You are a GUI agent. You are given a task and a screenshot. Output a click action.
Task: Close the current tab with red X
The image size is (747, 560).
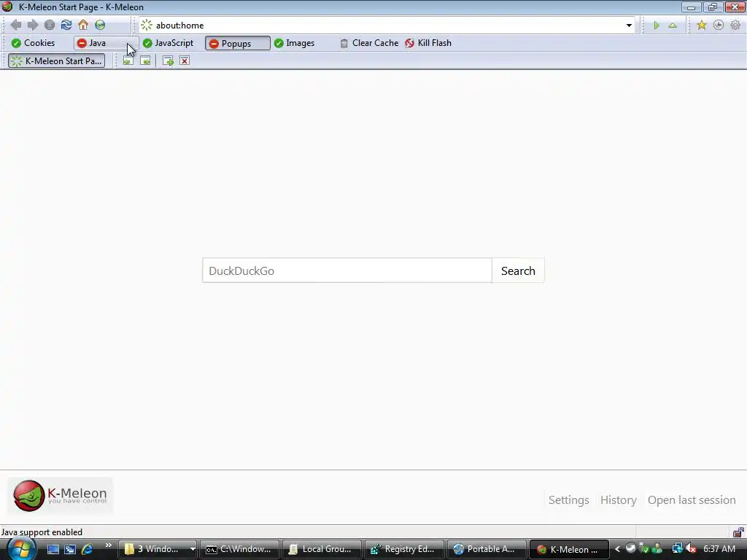click(x=185, y=61)
